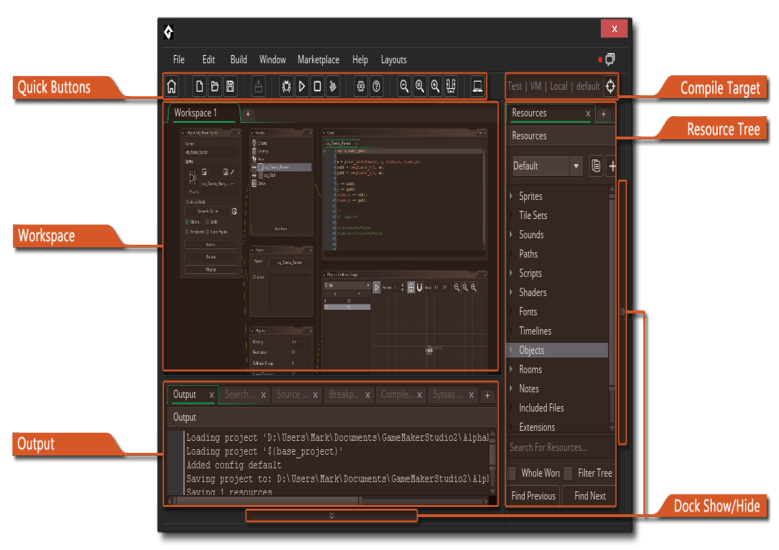Run the game with the play icon
Image resolution: width=779 pixels, height=550 pixels.
pyautogui.click(x=302, y=86)
